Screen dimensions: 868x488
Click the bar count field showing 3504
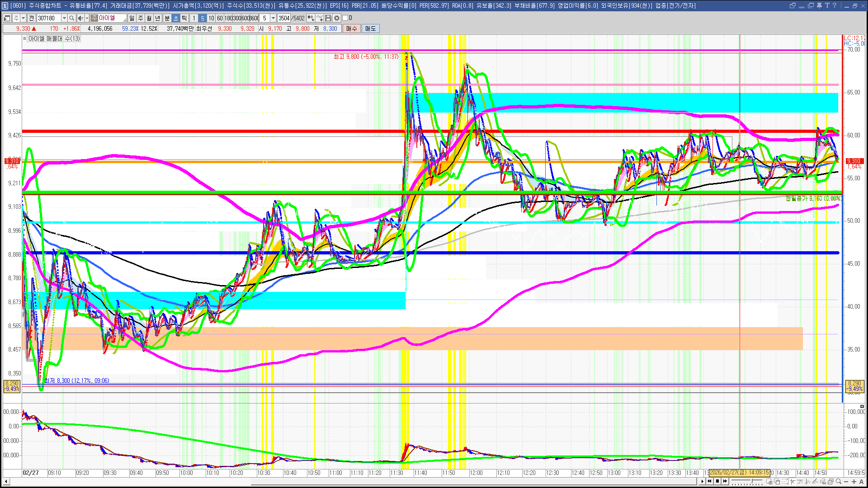tap(283, 18)
